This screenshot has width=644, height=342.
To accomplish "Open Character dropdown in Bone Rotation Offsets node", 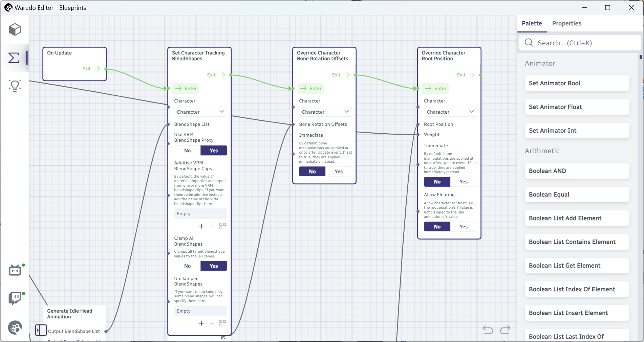I will pos(325,112).
